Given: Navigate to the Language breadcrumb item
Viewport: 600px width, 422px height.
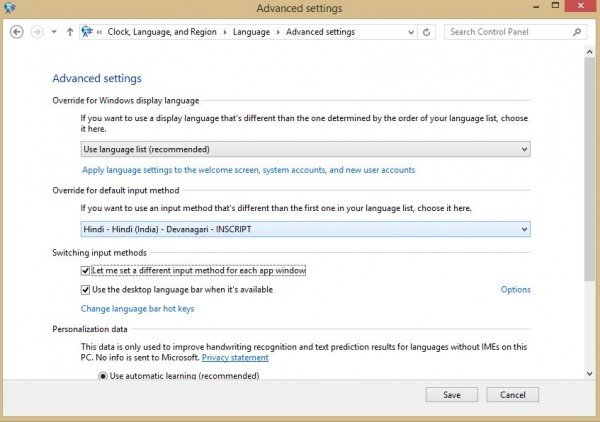Looking at the screenshot, I should 250,32.
